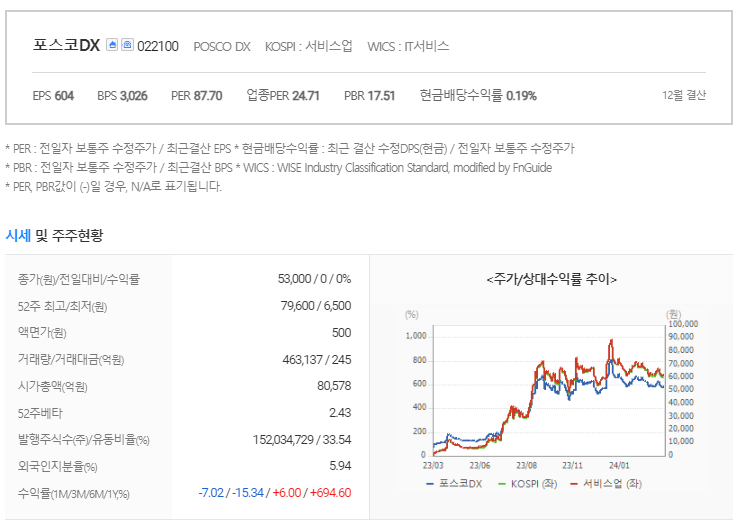Click the 시세 및 주주현황 section heading
Screen dimensions: 740x522
[54, 235]
